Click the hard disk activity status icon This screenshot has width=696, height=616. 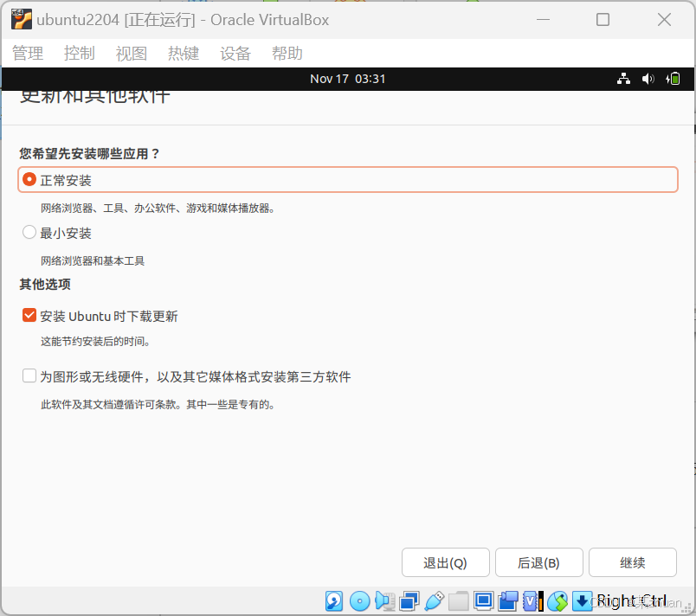tap(334, 601)
